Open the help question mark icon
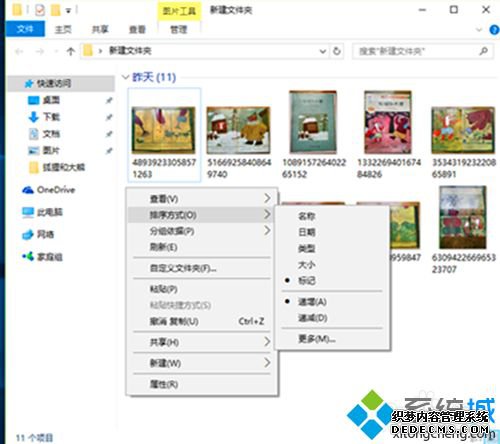Screen dimensions: 500x444 [x=494, y=30]
